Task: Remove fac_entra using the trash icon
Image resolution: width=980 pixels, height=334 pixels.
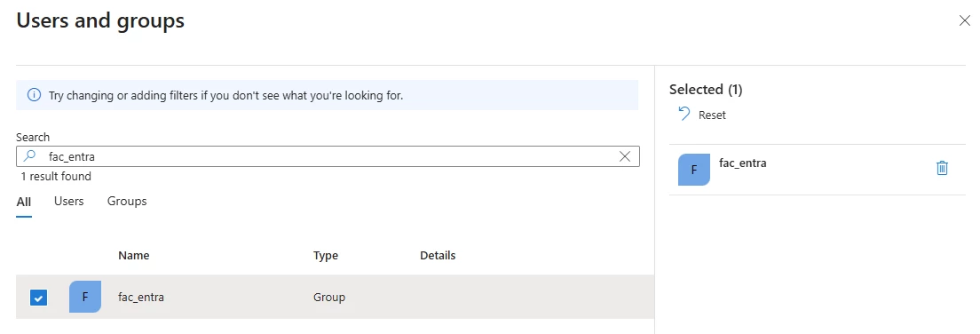Action: (x=942, y=168)
